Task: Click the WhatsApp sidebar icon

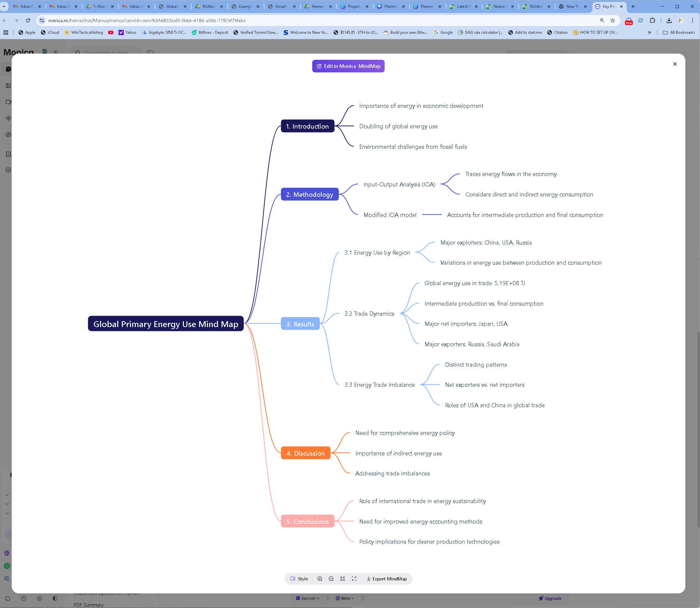Action: click(7, 566)
